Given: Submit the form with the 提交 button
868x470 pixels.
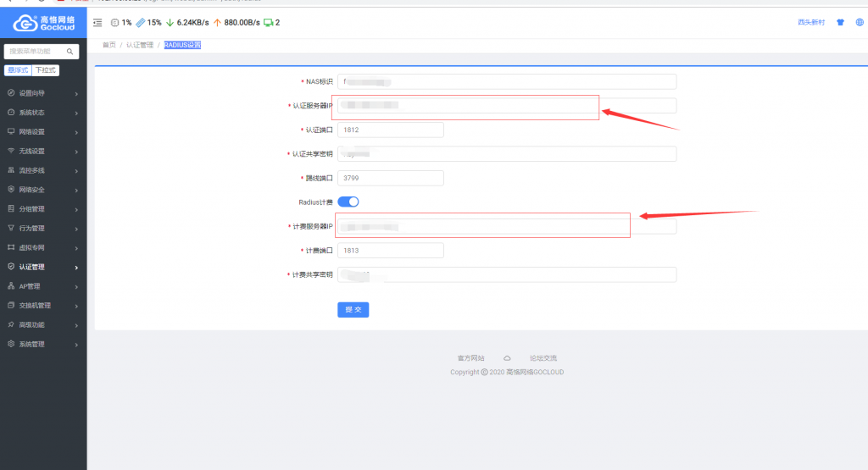Looking at the screenshot, I should 353,310.
